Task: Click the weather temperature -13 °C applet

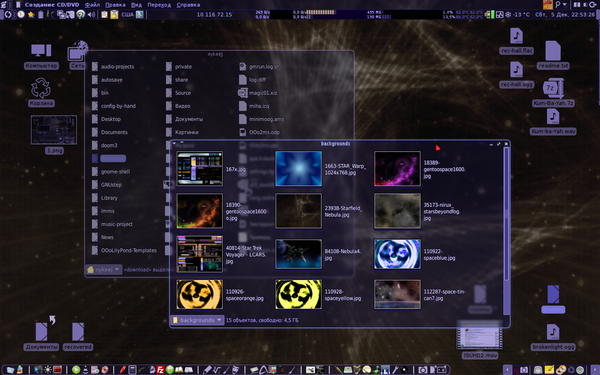Action: point(518,15)
